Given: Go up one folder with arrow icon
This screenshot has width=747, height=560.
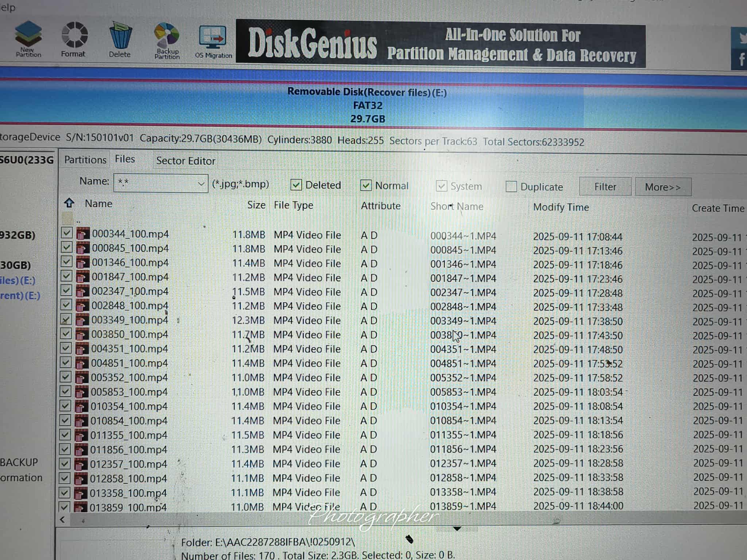Looking at the screenshot, I should (x=69, y=203).
